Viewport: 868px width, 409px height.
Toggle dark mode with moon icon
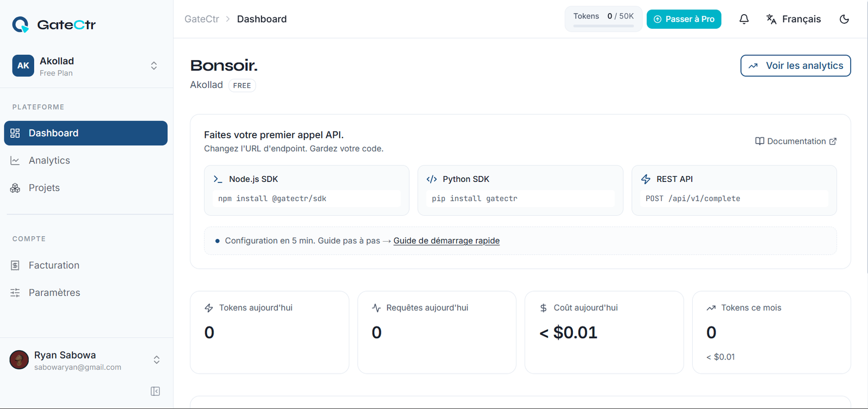(844, 19)
